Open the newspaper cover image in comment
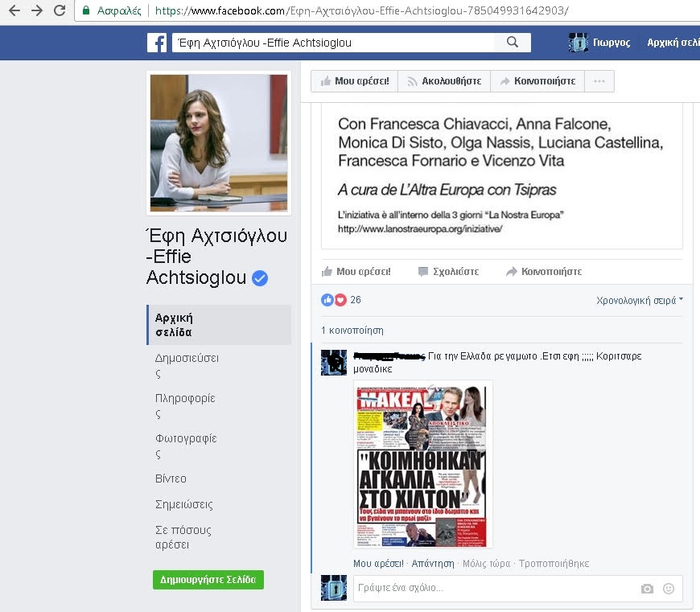This screenshot has height=612, width=700. point(422,464)
